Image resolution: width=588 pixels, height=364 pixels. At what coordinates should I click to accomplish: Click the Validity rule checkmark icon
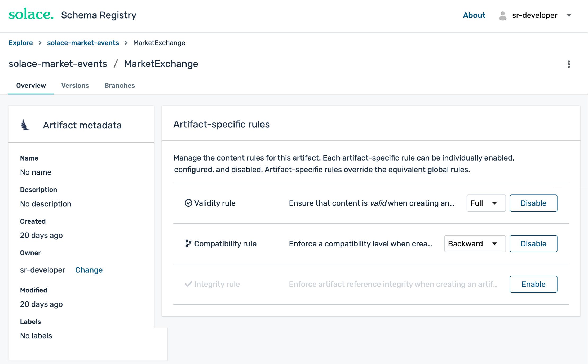coord(188,203)
